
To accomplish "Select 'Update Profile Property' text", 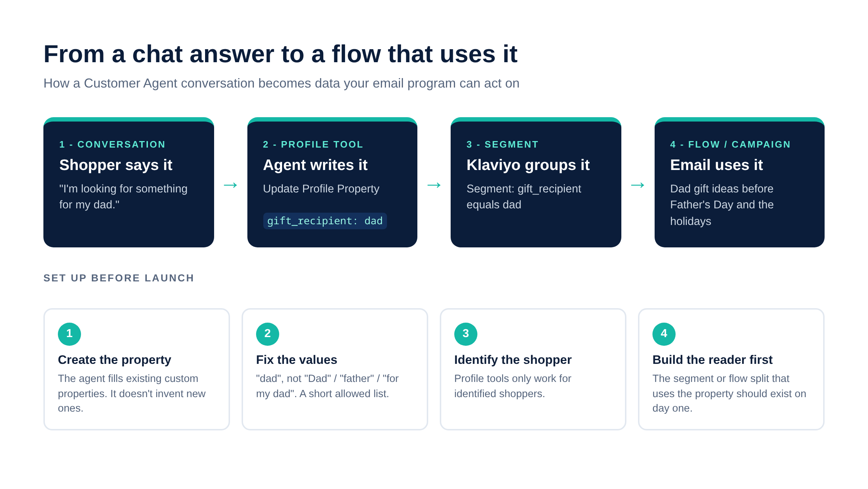I will [321, 189].
